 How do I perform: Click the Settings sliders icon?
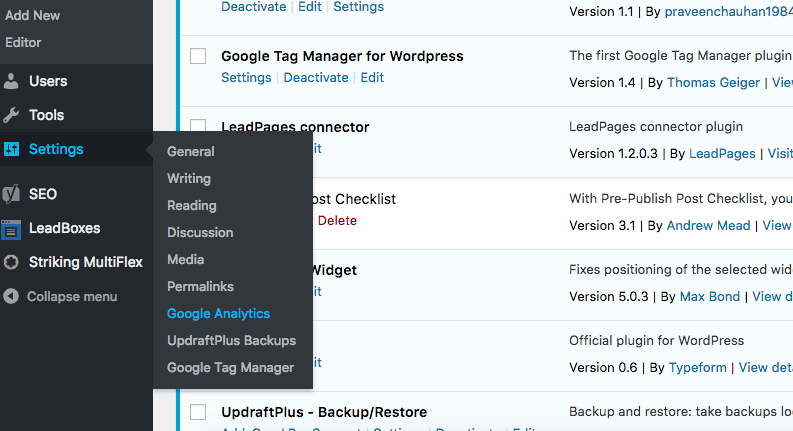tap(11, 149)
